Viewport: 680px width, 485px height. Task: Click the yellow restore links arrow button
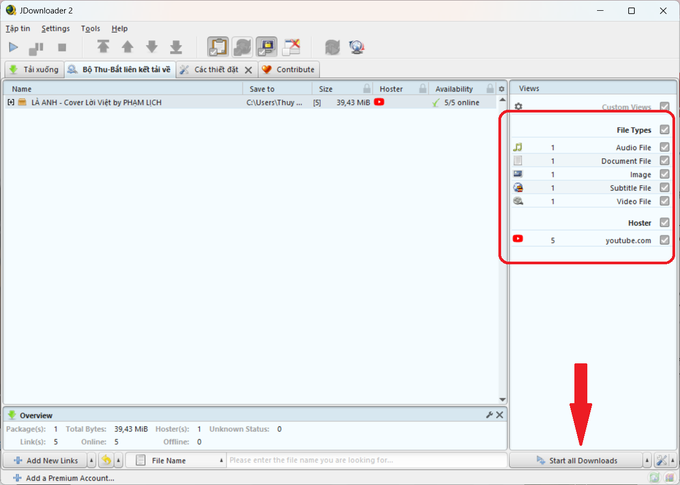[106, 460]
